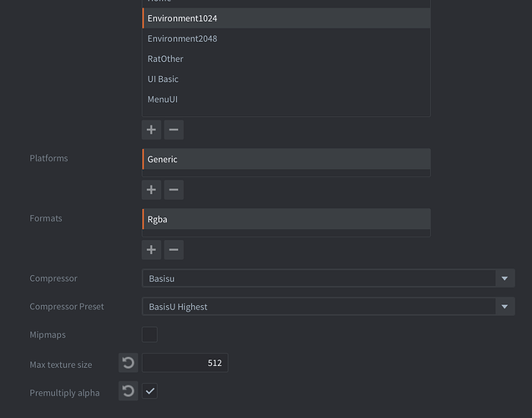Click the Max texture size field
532x418 pixels.
coord(185,363)
